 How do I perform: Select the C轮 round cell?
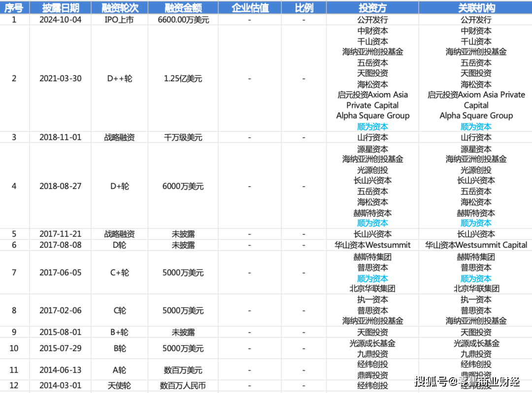(x=119, y=311)
